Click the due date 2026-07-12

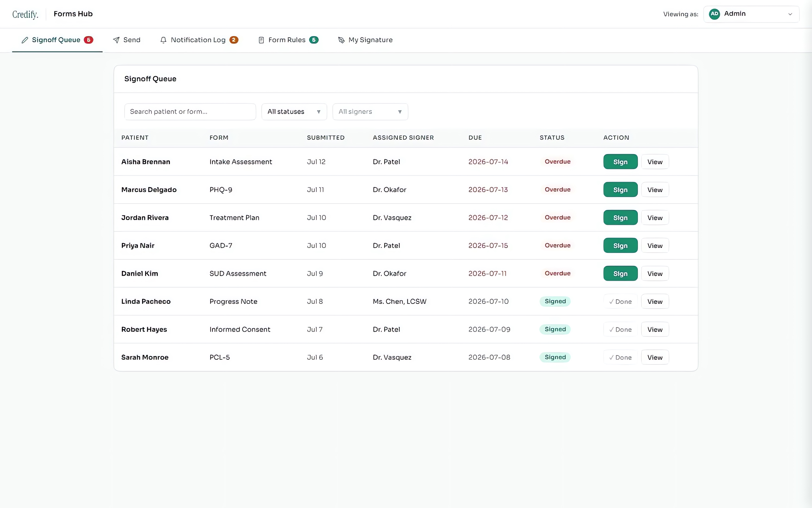pos(488,218)
